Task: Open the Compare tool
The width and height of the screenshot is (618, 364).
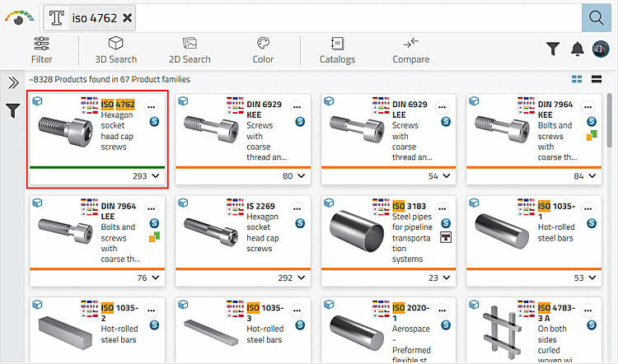Action: pyautogui.click(x=410, y=49)
